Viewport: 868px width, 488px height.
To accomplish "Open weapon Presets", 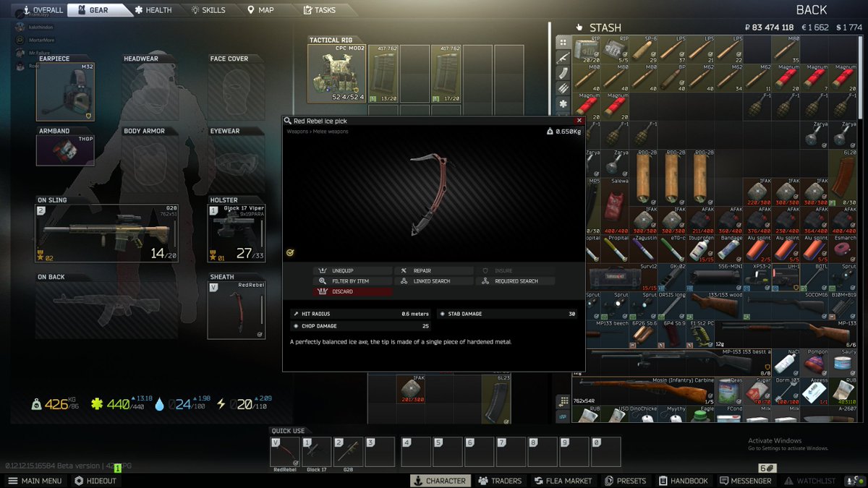I will coord(626,481).
